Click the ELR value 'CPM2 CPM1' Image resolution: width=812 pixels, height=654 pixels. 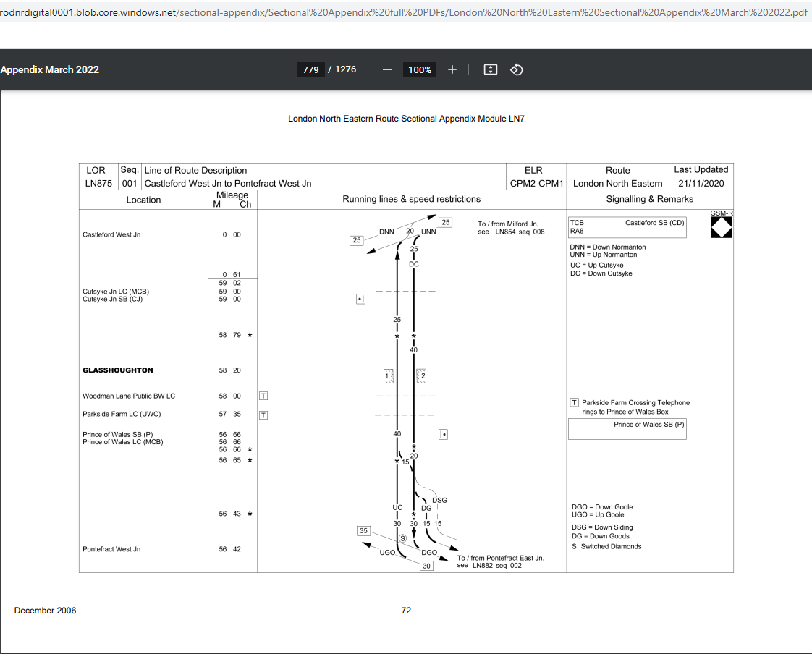tap(536, 183)
